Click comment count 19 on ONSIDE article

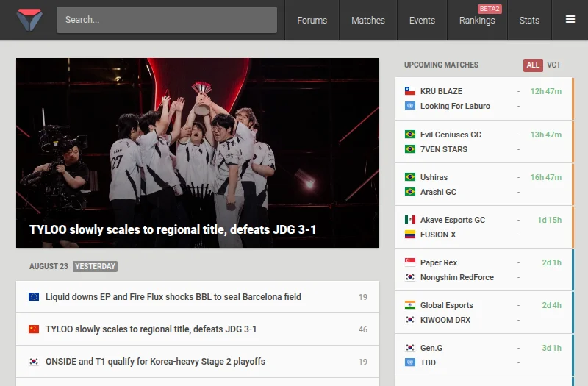[362, 362]
